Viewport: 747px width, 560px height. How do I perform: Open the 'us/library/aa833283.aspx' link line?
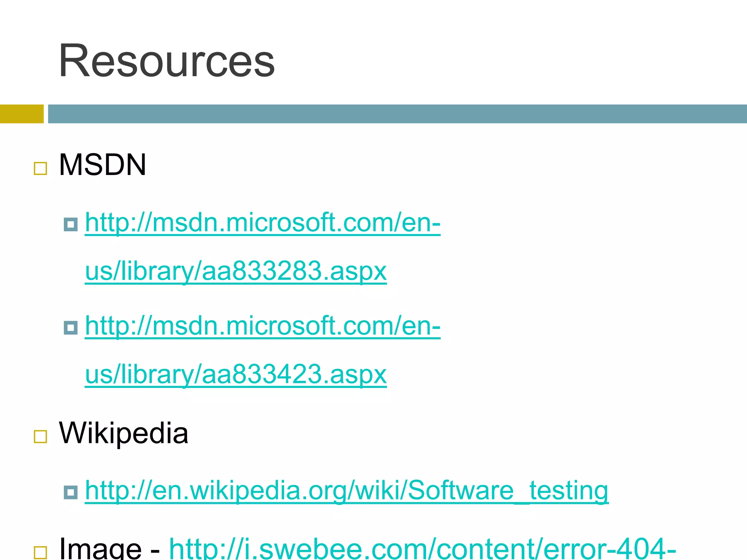point(236,271)
